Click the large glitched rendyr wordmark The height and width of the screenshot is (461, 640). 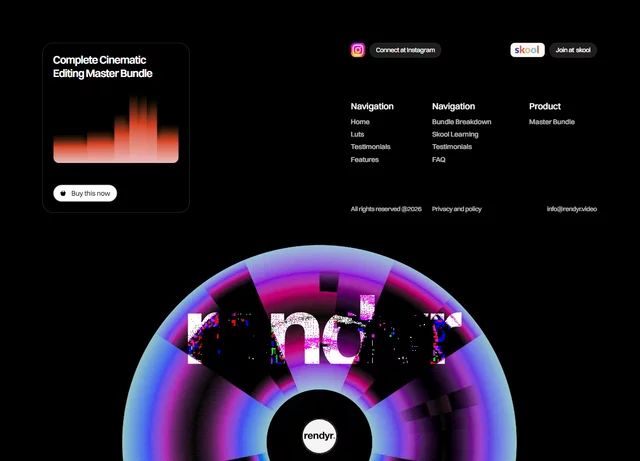pos(324,331)
